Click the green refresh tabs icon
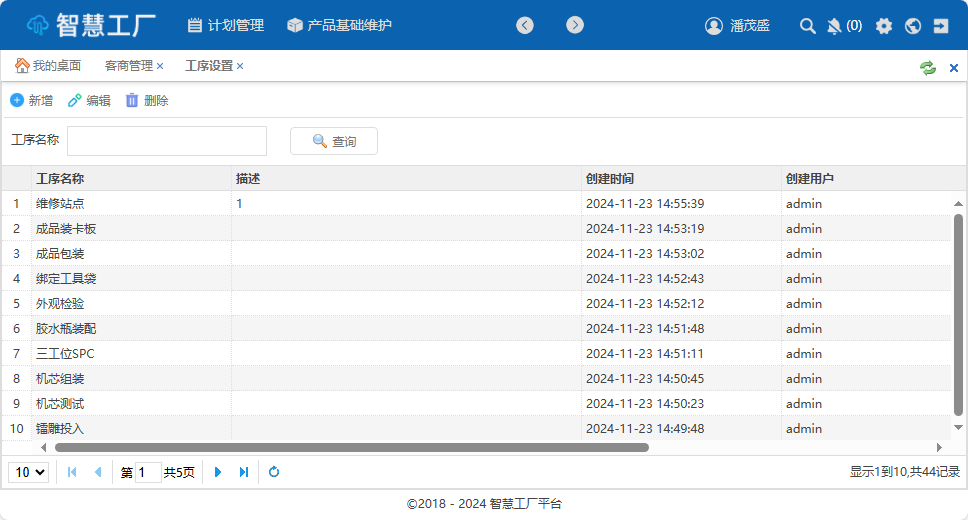Image resolution: width=968 pixels, height=520 pixels. tap(928, 67)
